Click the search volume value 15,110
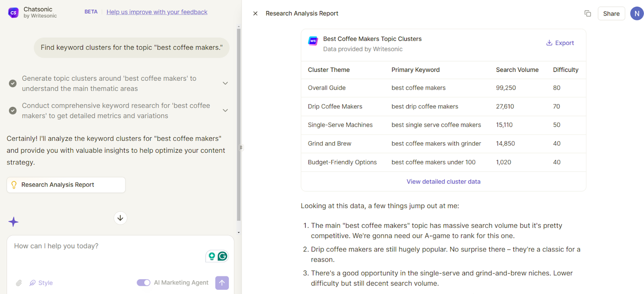 tap(504, 125)
